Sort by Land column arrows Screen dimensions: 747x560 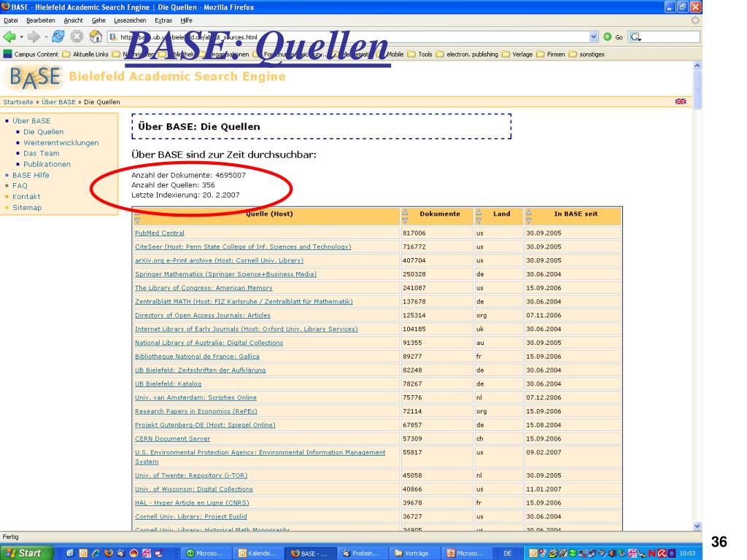pos(479,216)
